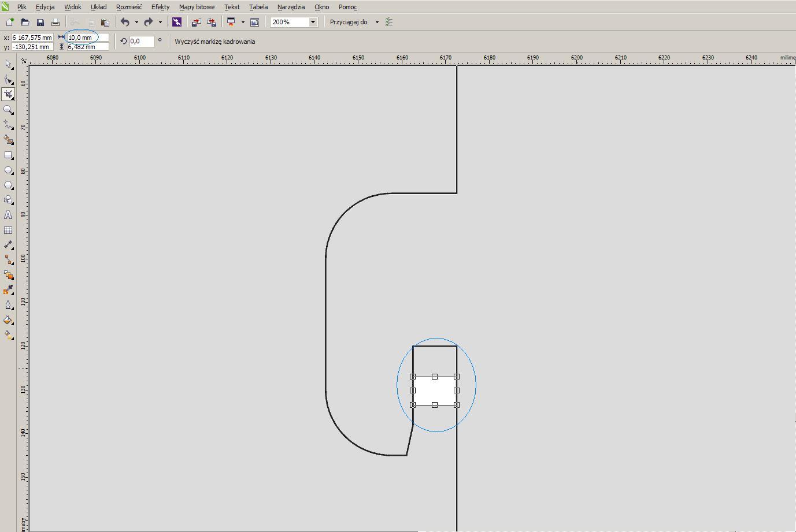Viewport: 796px width, 532px height.
Task: Paste from the clipboard
Action: [x=105, y=22]
